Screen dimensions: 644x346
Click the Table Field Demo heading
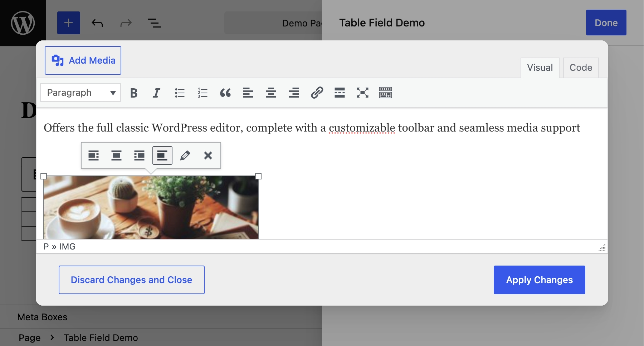[382, 23]
